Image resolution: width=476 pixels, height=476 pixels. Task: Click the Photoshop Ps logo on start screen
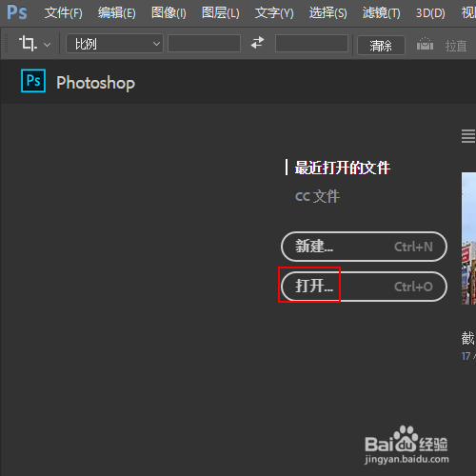point(33,81)
